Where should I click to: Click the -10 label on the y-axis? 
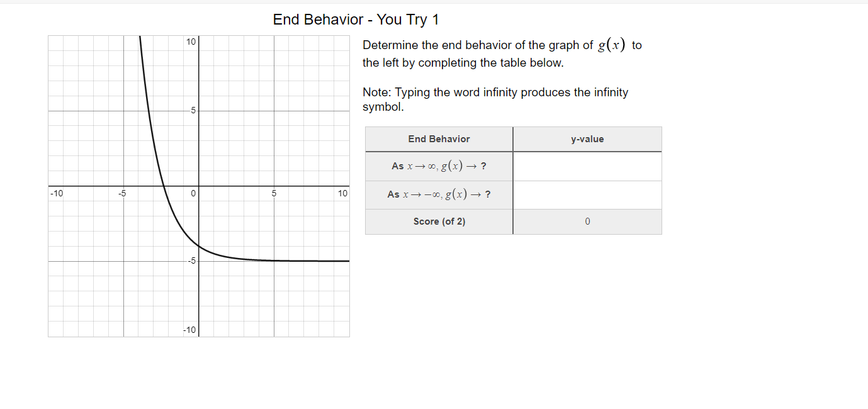pos(191,328)
